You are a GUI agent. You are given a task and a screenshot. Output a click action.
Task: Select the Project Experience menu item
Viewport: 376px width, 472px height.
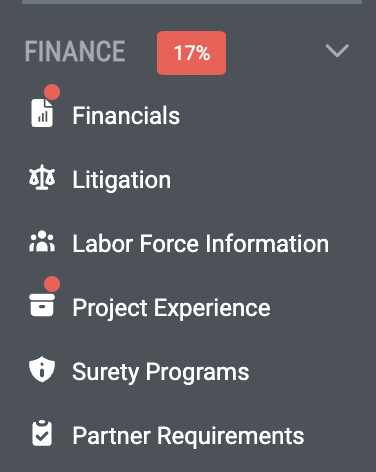point(171,308)
